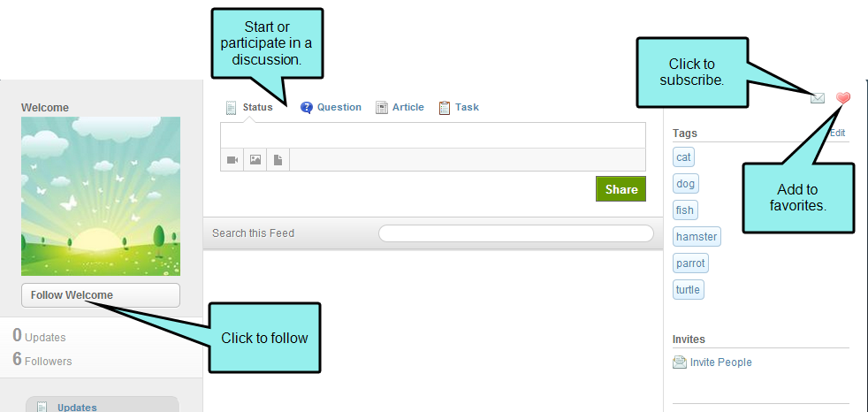Viewport: 868px width, 412px height.
Task: Click the green Share button
Action: click(621, 189)
